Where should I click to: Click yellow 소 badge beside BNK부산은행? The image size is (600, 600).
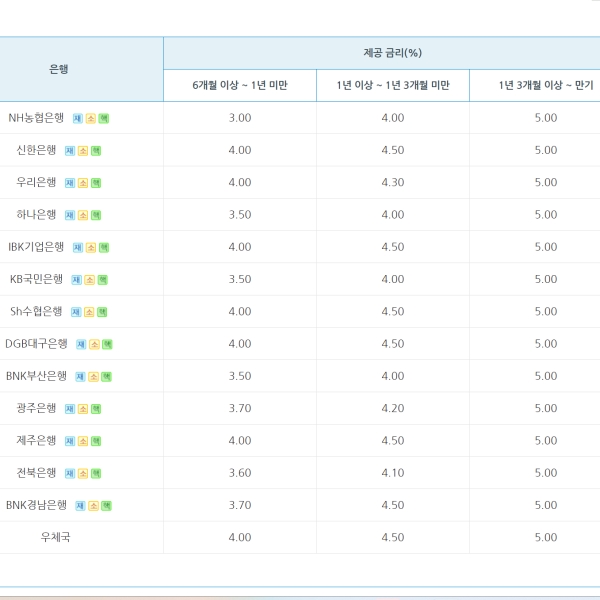click(93, 377)
